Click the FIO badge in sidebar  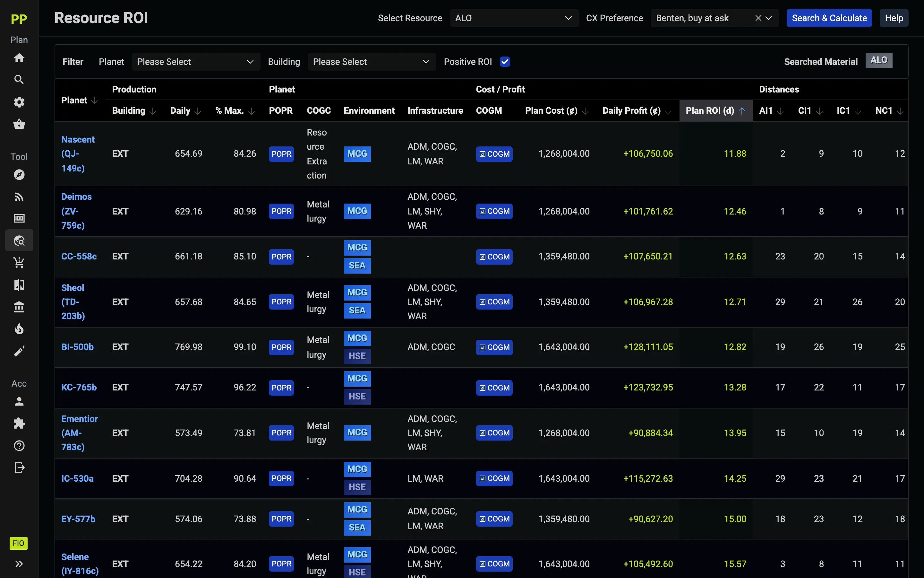pyautogui.click(x=18, y=543)
